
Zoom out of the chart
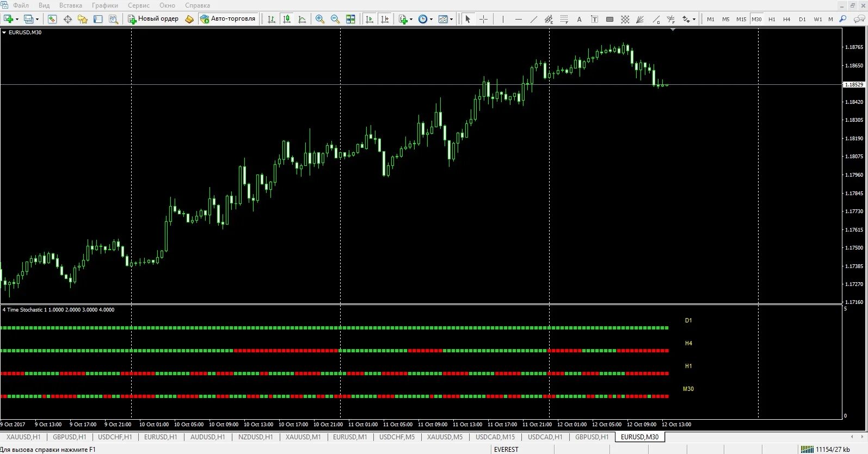point(335,19)
